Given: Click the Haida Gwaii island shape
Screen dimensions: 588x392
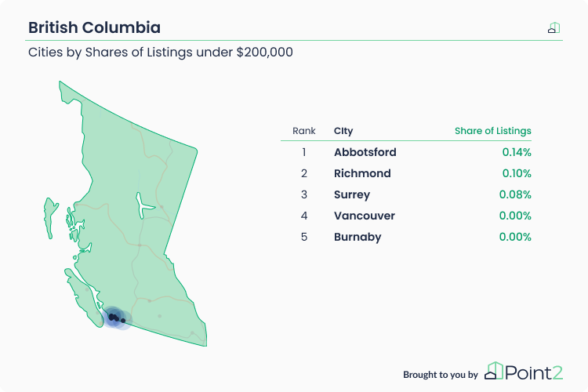Looking at the screenshot, I should [x=50, y=218].
